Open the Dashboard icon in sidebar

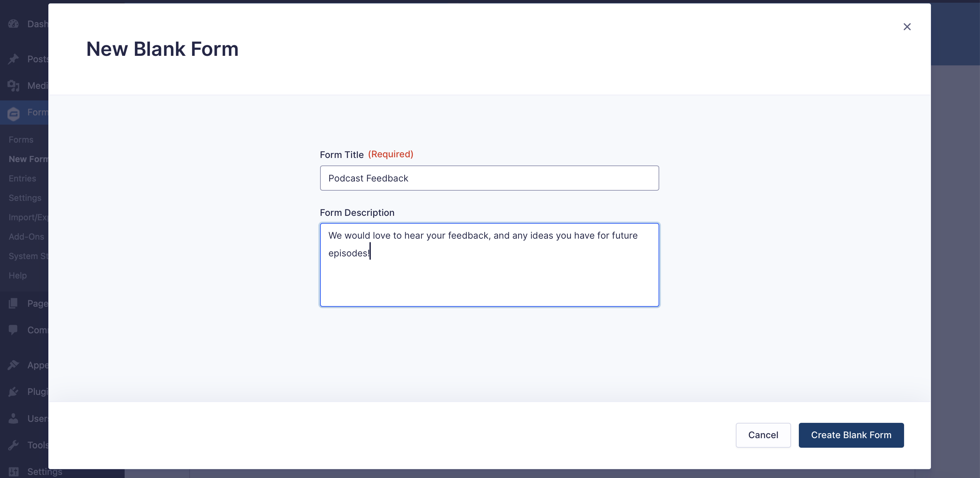13,24
